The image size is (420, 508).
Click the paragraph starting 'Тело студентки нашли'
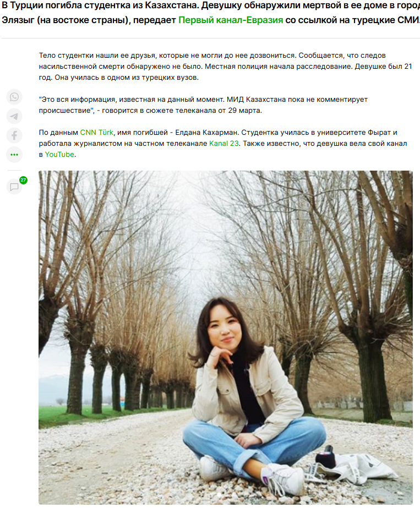point(225,67)
